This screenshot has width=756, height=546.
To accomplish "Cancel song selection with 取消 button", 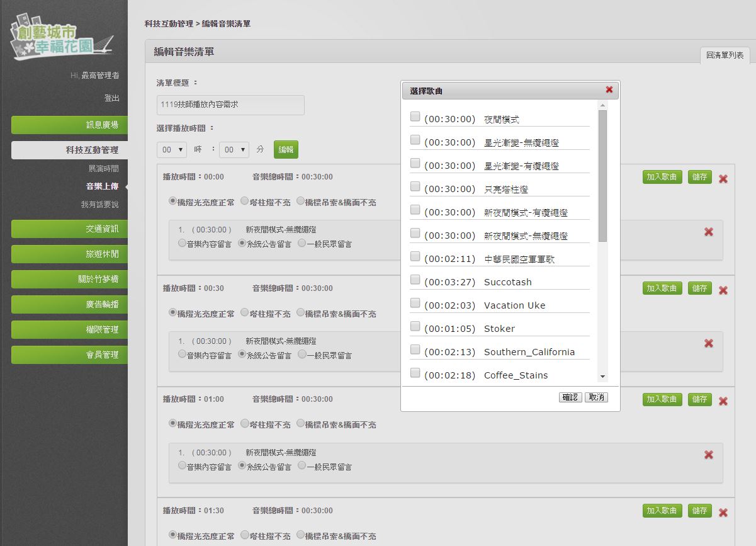I will [x=596, y=397].
